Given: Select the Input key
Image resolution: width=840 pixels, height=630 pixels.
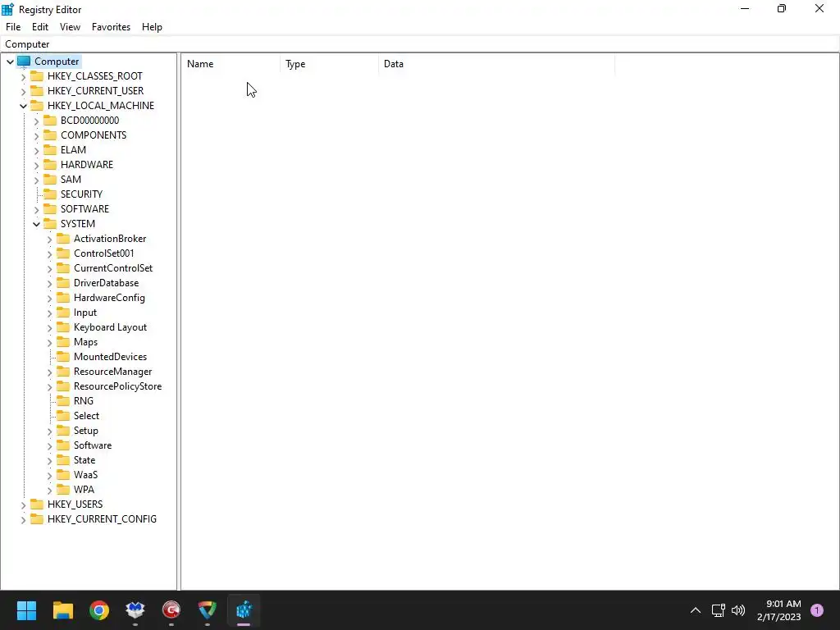Looking at the screenshot, I should pos(85,313).
